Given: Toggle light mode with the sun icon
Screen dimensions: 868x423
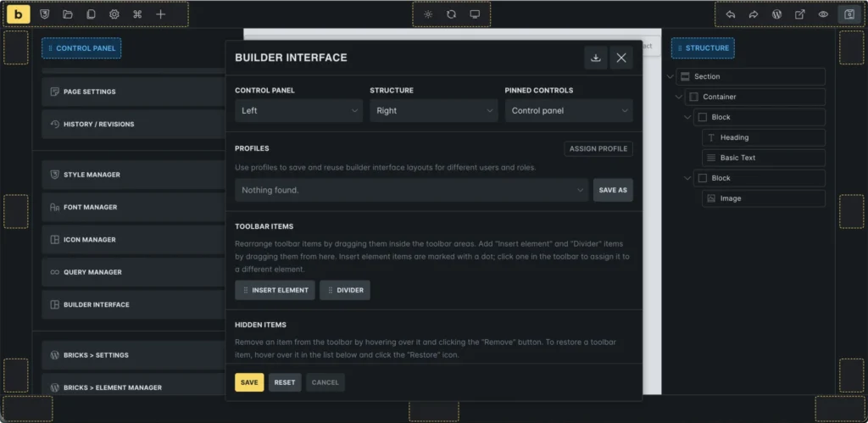Looking at the screenshot, I should 428,14.
